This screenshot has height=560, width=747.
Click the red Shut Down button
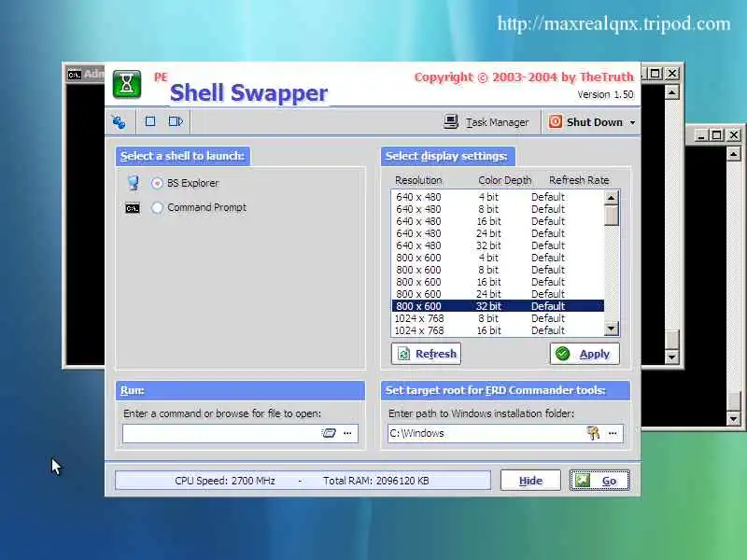tap(585, 122)
